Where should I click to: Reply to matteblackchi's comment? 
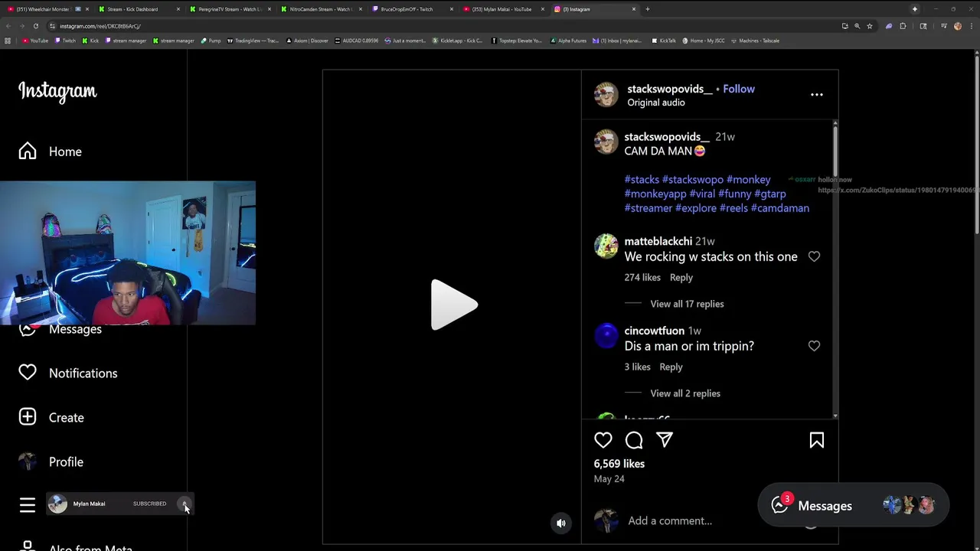coord(681,278)
